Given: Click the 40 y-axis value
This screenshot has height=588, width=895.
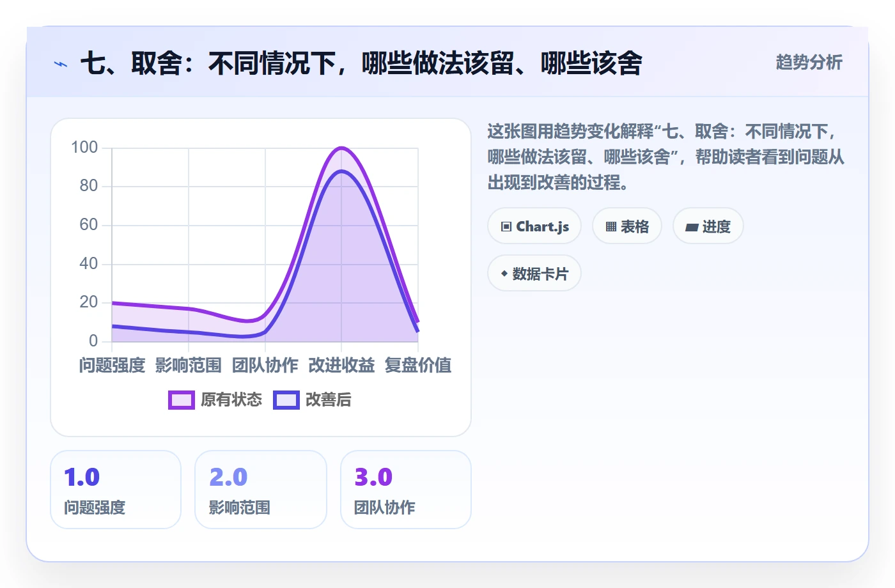Looking at the screenshot, I should tap(89, 263).
